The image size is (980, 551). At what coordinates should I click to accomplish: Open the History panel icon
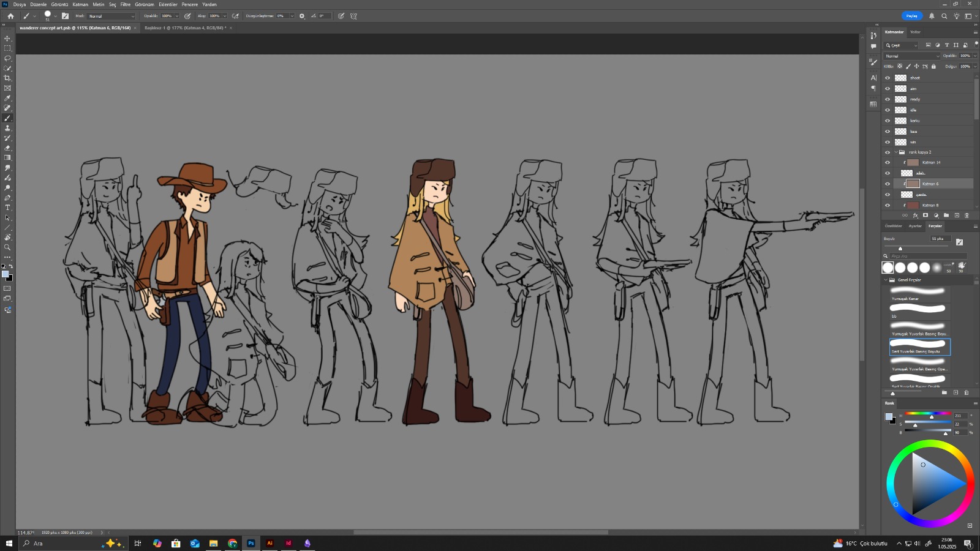(873, 36)
